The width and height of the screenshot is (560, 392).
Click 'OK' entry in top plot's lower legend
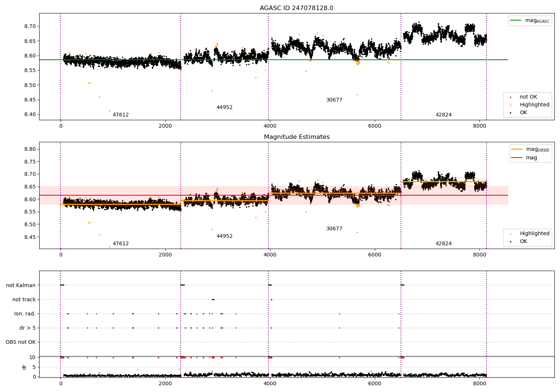[x=523, y=113]
